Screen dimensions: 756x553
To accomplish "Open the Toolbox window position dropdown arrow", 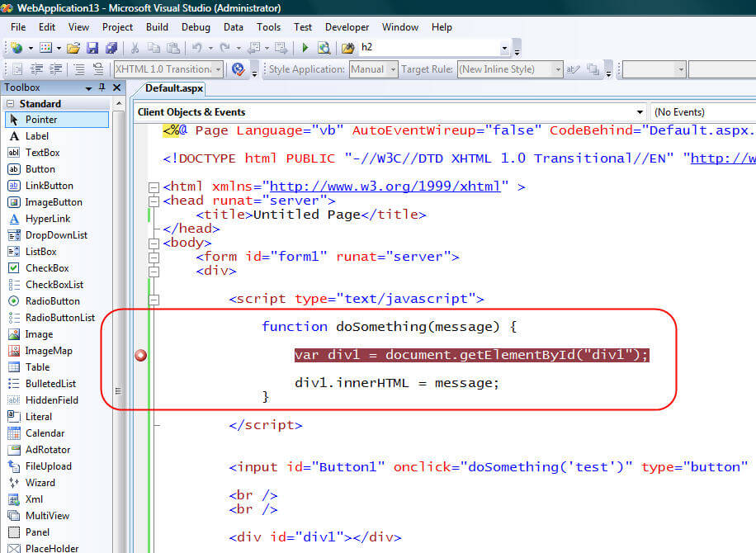I will pyautogui.click(x=88, y=88).
